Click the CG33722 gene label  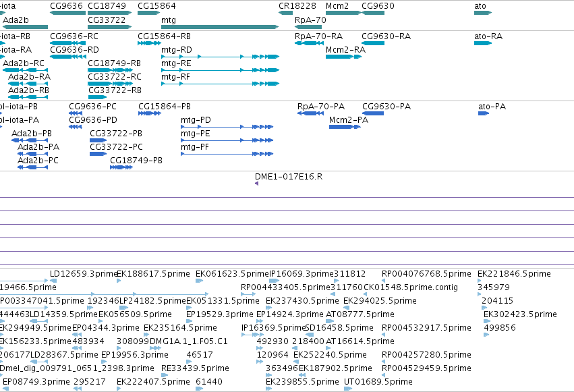(107, 20)
